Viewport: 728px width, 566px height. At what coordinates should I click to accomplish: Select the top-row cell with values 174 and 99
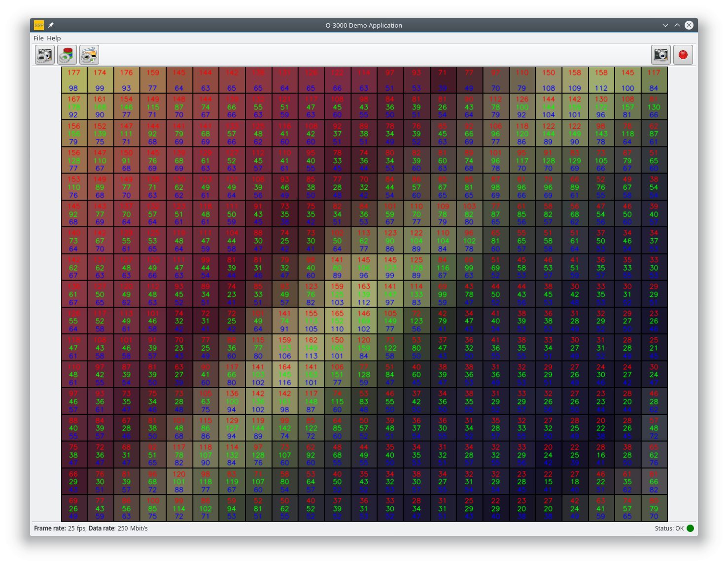click(100, 80)
